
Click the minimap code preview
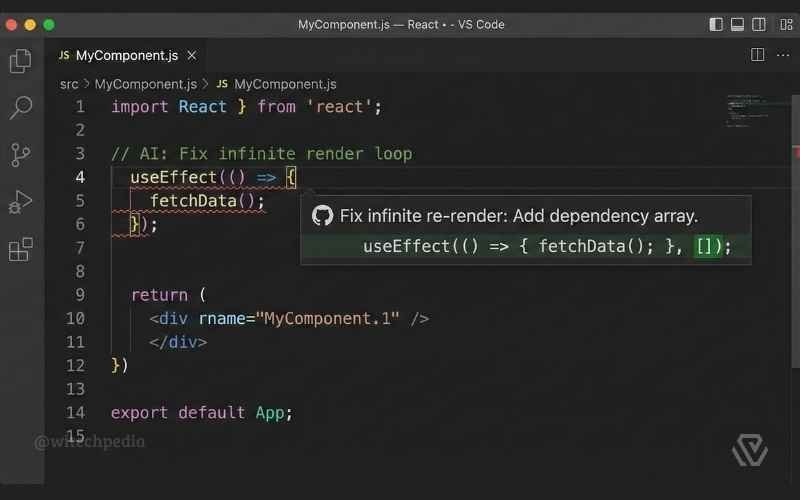pyautogui.click(x=750, y=110)
